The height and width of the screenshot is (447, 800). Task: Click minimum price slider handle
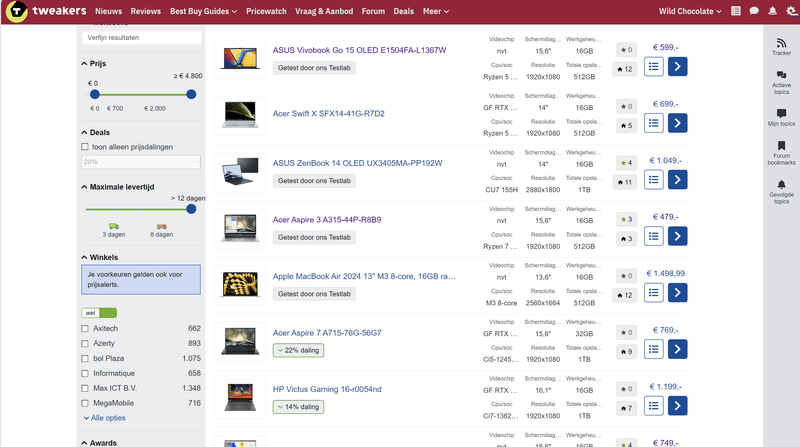point(94,94)
